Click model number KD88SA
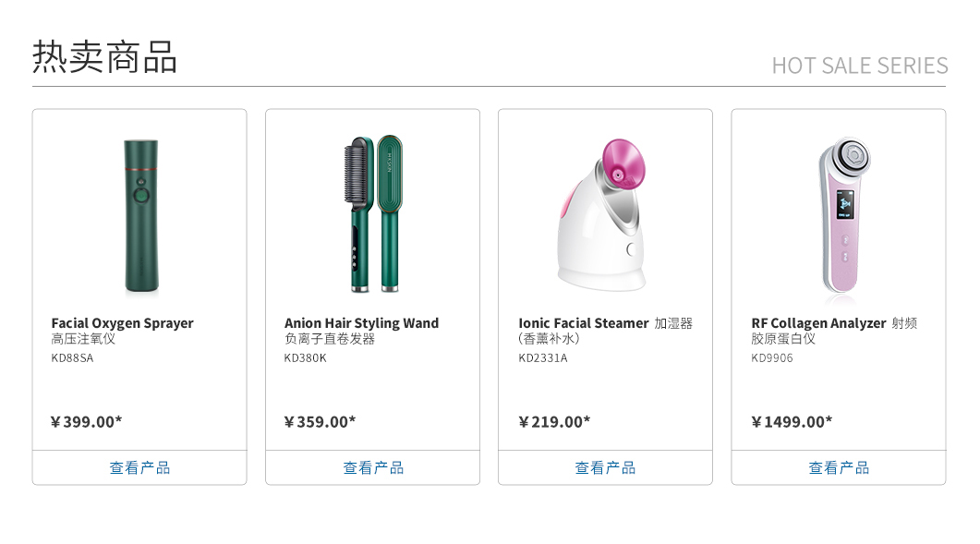The height and width of the screenshot is (544, 980). point(72,358)
